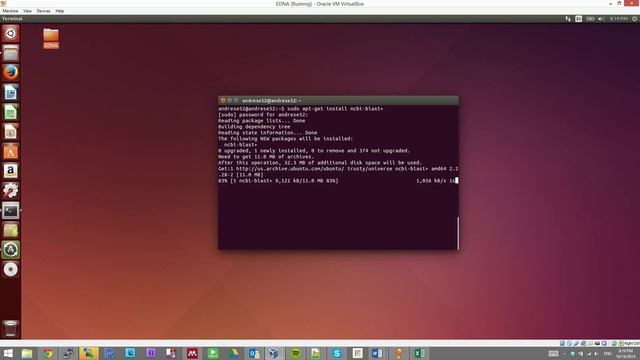Open the Files manager in the launcher
The image size is (640, 360).
tap(11, 53)
